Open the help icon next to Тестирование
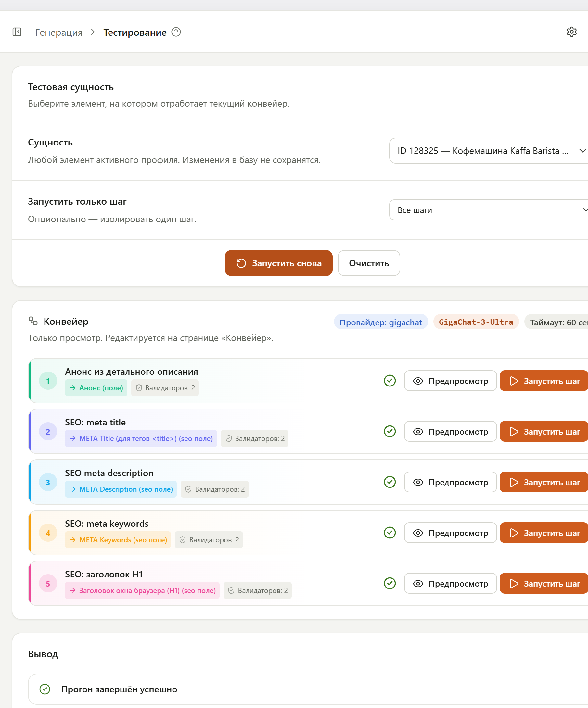The width and height of the screenshot is (588, 708). [176, 32]
